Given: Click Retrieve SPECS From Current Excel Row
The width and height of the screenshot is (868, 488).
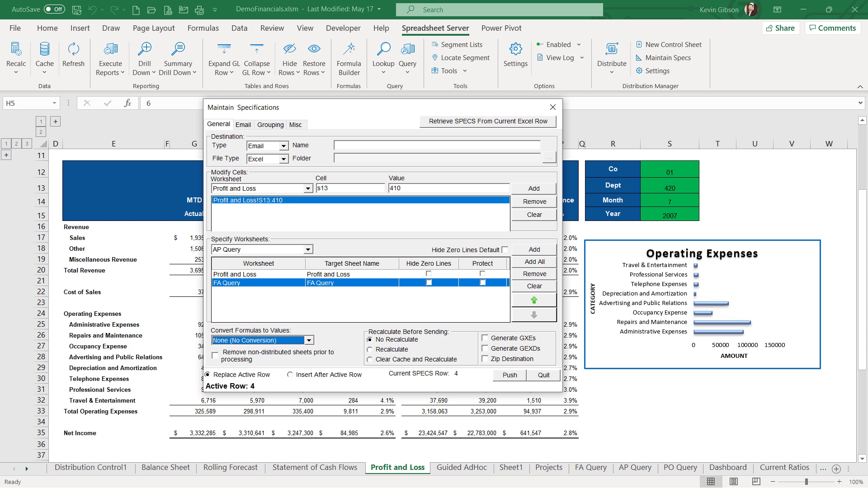Looking at the screenshot, I should pos(488,121).
